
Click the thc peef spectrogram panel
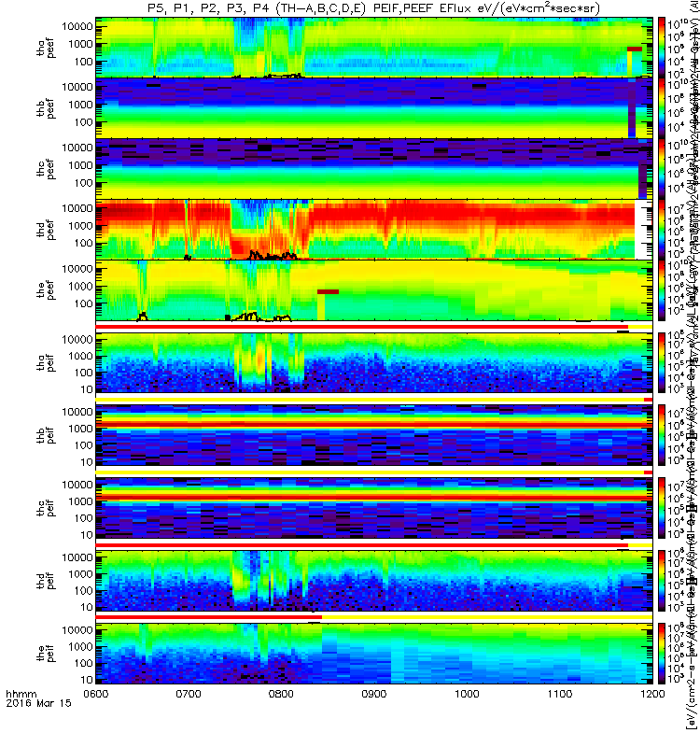[x=374, y=168]
